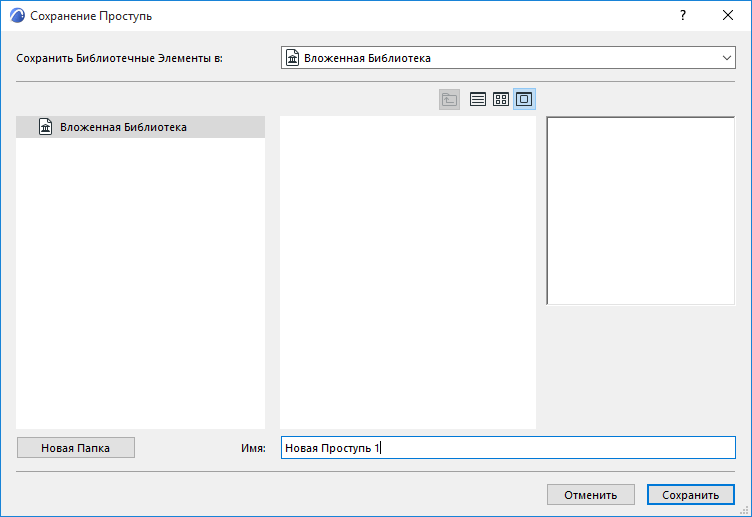Focus the Имя name input field
752x517 pixels.
[x=508, y=448]
